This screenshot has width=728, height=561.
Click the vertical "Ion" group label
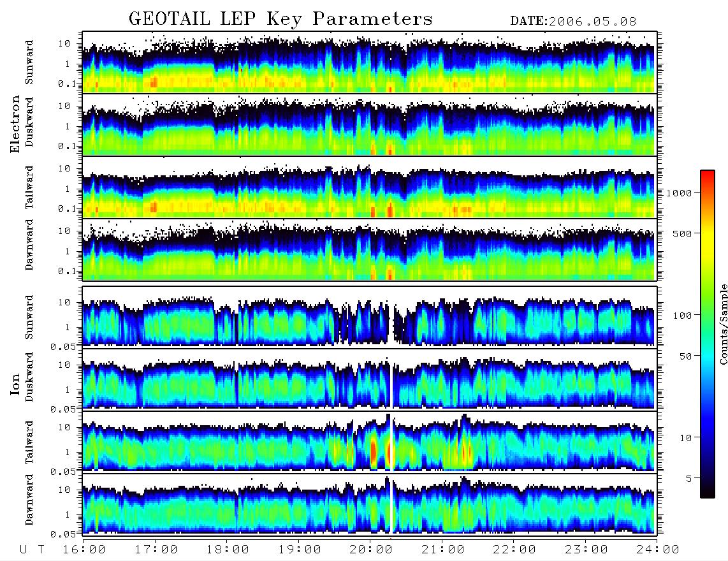(15, 386)
